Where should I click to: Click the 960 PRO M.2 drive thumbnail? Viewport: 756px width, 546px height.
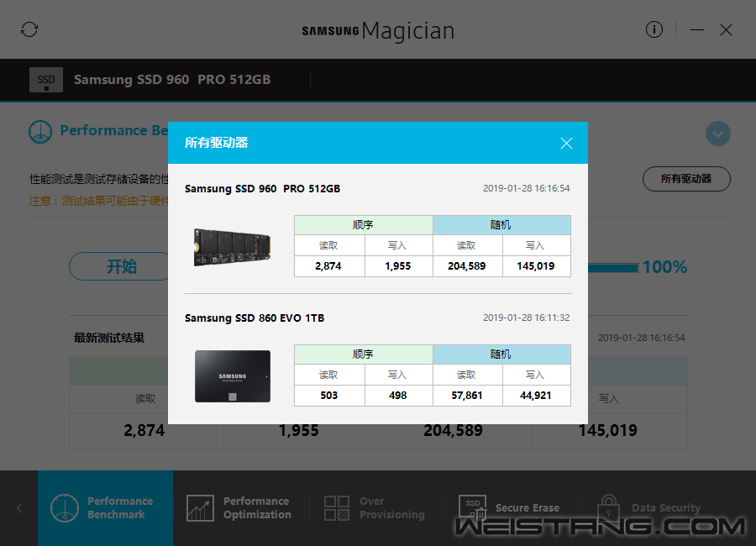pos(233,248)
